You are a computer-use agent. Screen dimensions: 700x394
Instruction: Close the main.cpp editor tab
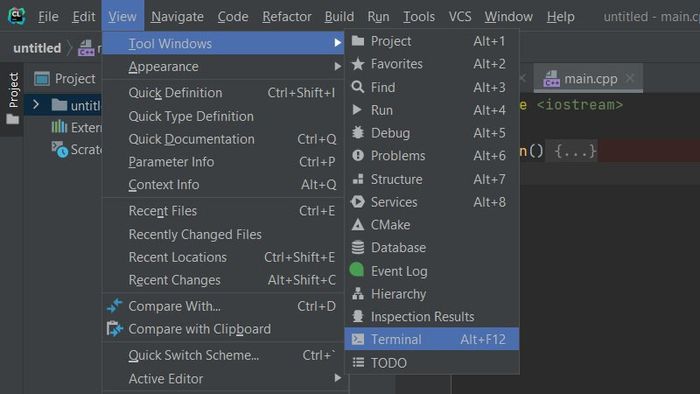click(x=629, y=78)
